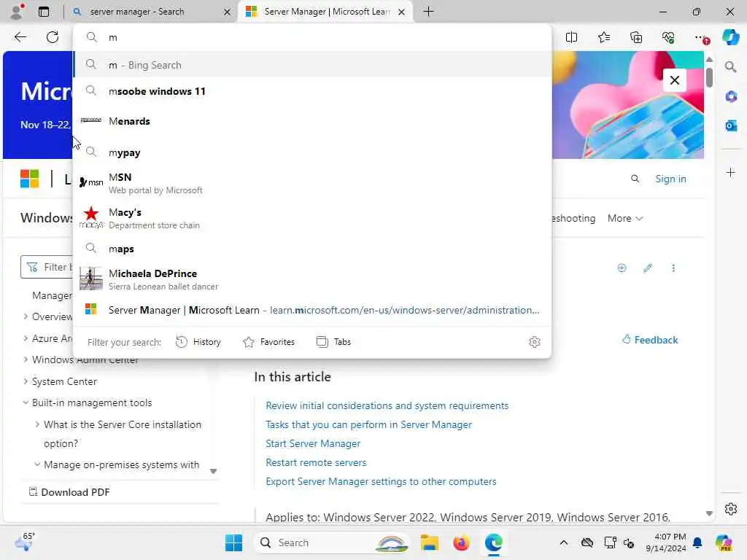Image resolution: width=747 pixels, height=560 pixels.
Task: Select the msoobe windows 11 suggestion
Action: [x=312, y=91]
